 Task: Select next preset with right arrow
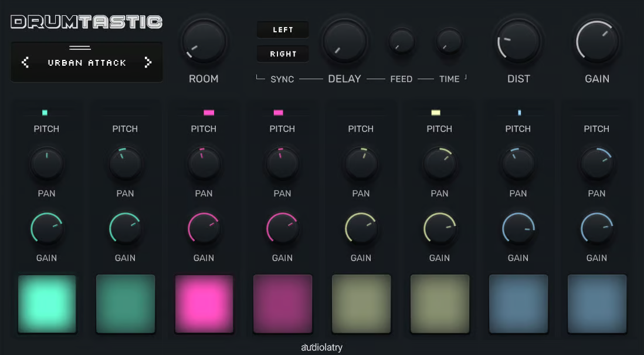(148, 62)
